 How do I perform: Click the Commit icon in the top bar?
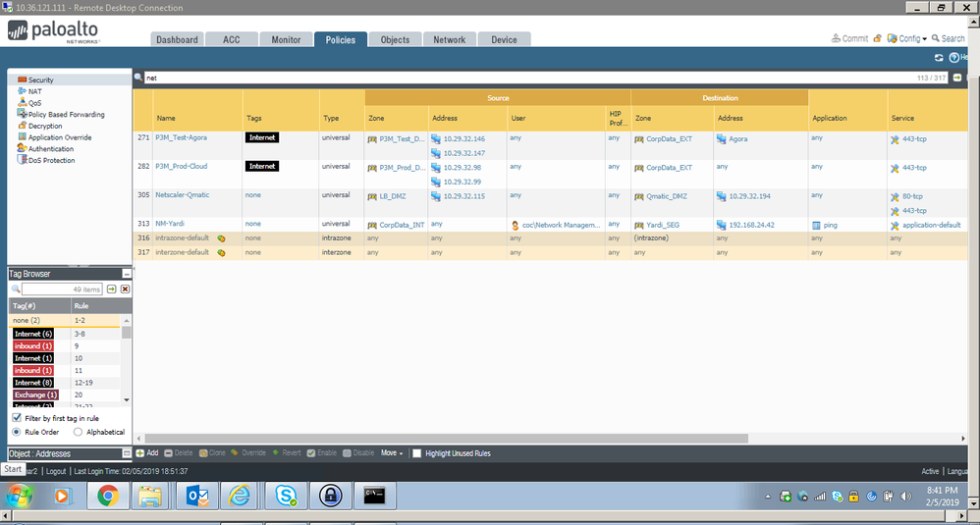[x=837, y=39]
